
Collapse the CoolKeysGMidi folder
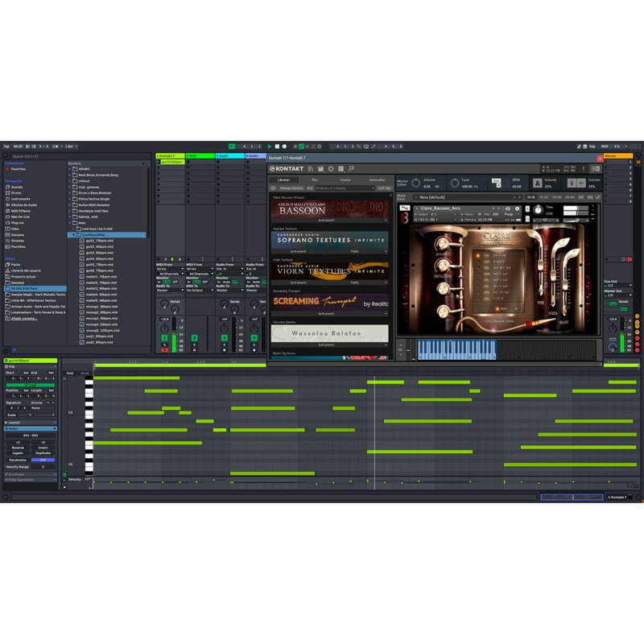75,234
